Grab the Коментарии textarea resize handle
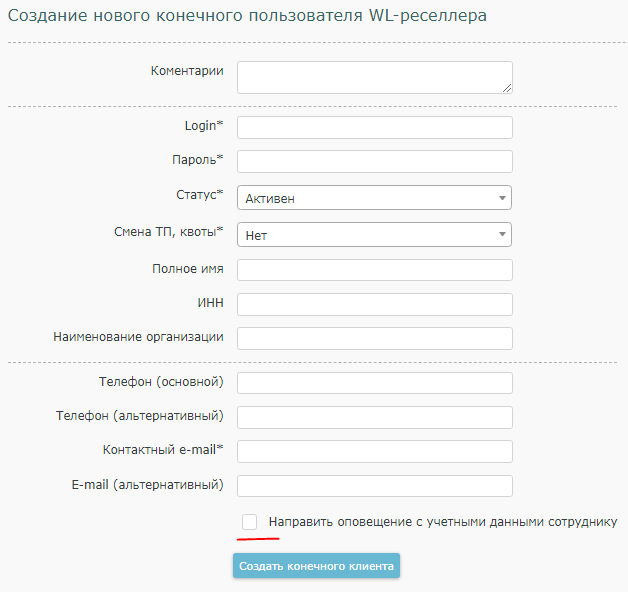Viewport: 628px width, 592px height. pyautogui.click(x=507, y=88)
